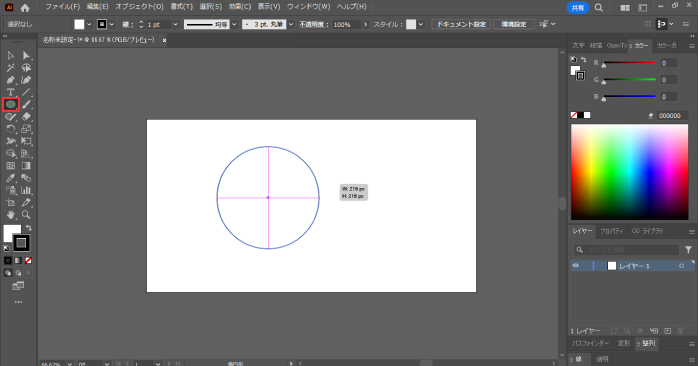Select the Paintbrush tool

(26, 105)
